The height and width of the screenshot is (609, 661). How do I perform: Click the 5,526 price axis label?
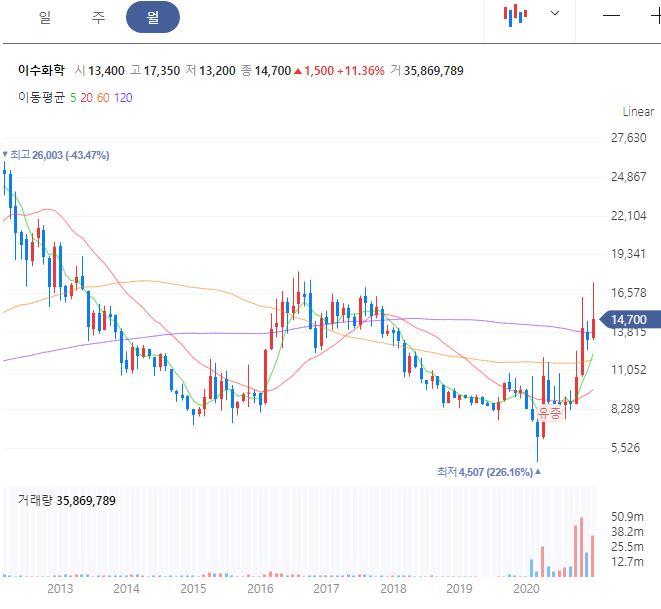(x=626, y=448)
